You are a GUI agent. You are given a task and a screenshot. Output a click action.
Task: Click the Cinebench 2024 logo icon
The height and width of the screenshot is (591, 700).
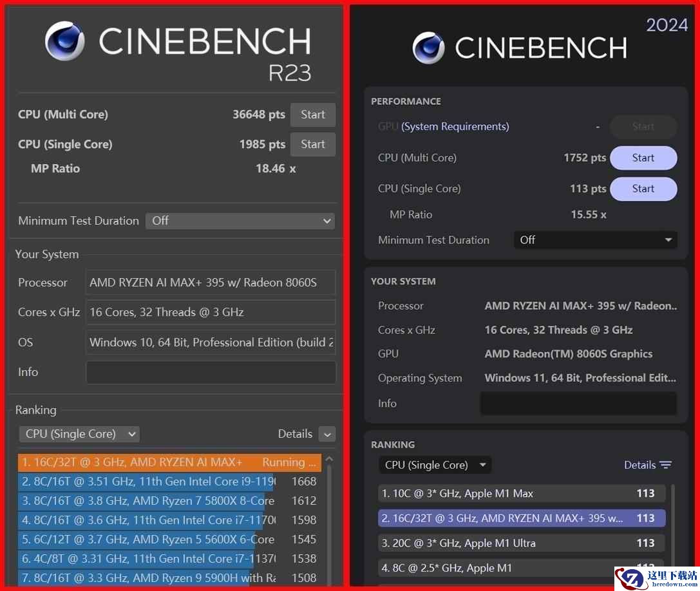(x=429, y=48)
